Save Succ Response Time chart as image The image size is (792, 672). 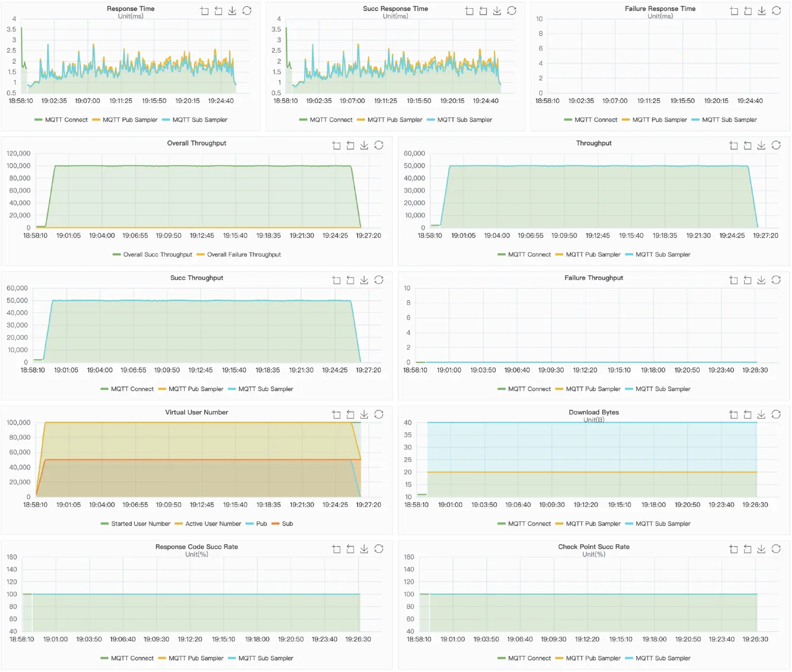pyautogui.click(x=497, y=11)
